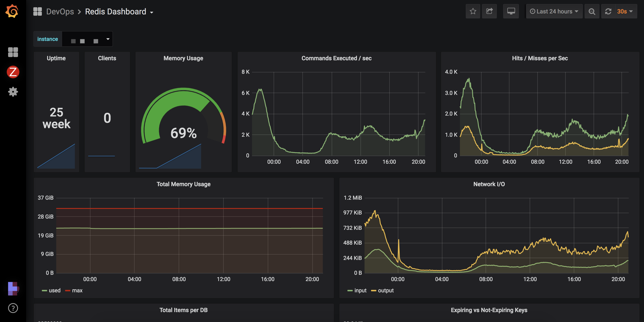
Task: Open the instance variable dropdown
Action: [x=87, y=39]
